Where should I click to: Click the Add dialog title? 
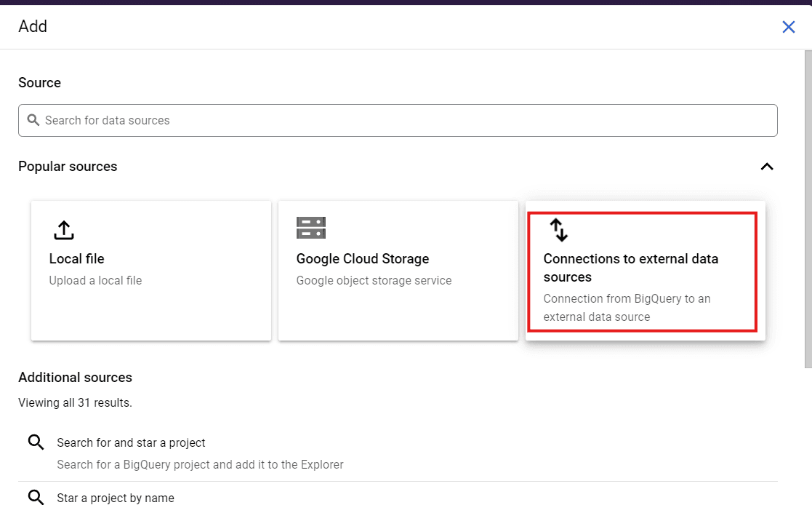click(33, 26)
